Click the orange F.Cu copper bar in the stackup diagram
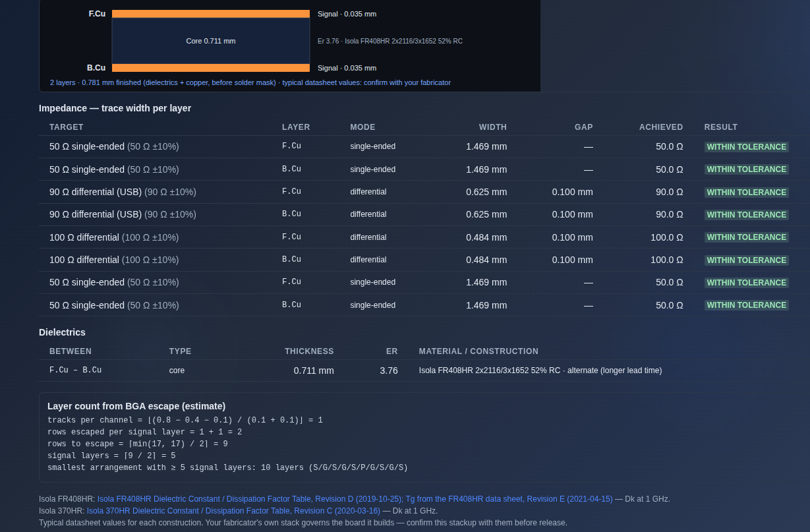810x532 pixels. pos(211,14)
